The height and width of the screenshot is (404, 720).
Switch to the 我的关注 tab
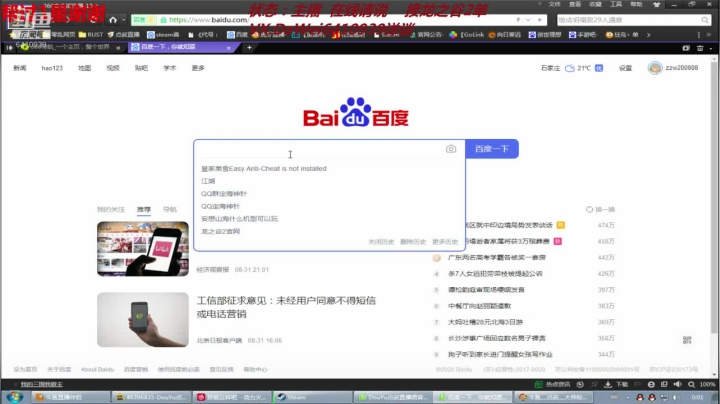click(x=111, y=209)
